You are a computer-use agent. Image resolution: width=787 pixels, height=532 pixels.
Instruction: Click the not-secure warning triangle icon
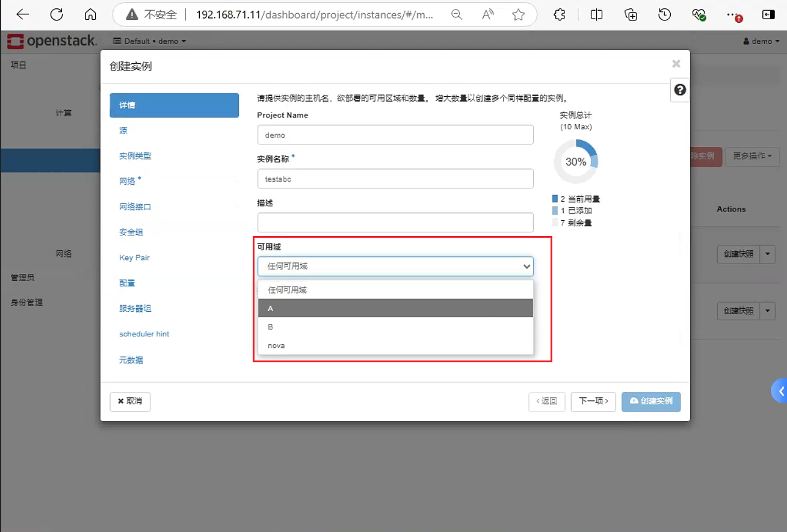point(132,15)
